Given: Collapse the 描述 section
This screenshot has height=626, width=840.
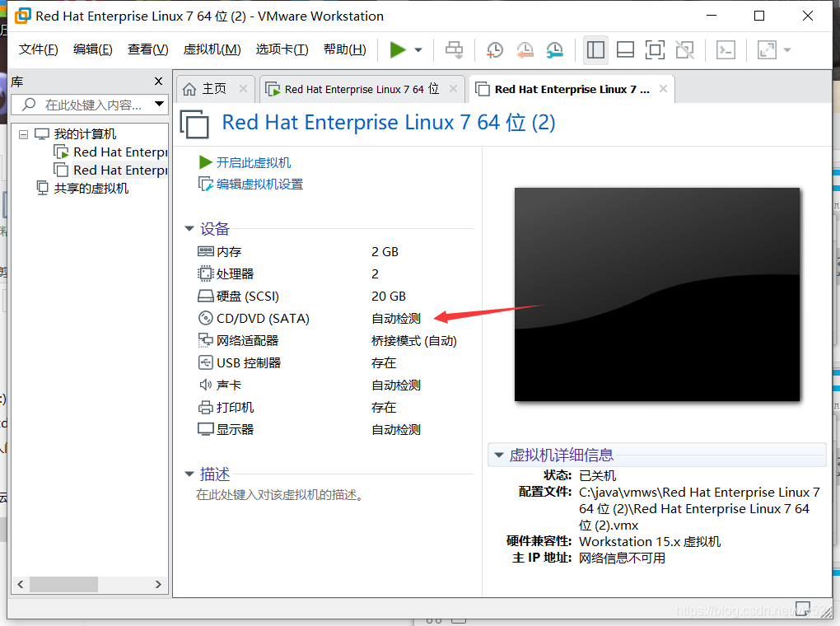Looking at the screenshot, I should [x=189, y=474].
